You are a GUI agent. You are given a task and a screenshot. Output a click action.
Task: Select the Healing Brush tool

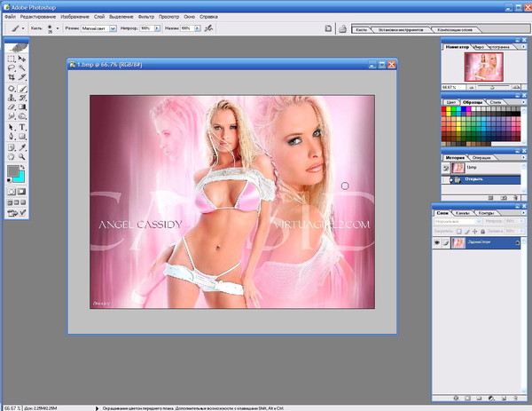[12, 89]
